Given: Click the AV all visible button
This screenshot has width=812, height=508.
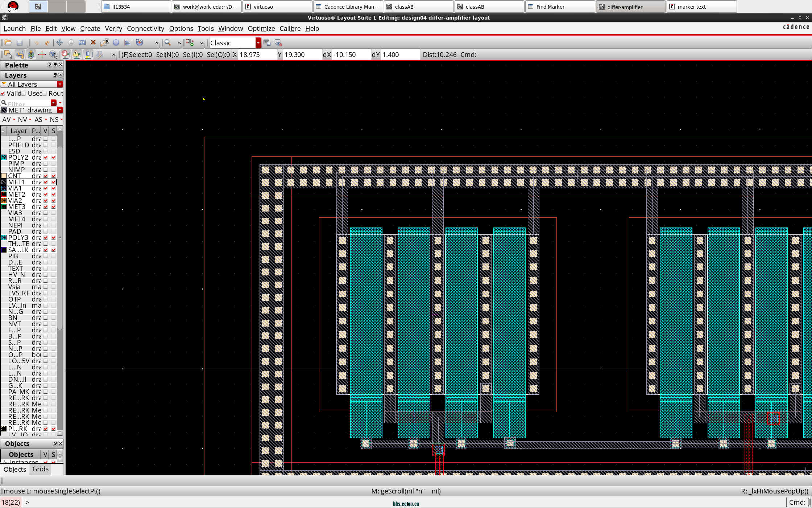Looking at the screenshot, I should point(7,119).
